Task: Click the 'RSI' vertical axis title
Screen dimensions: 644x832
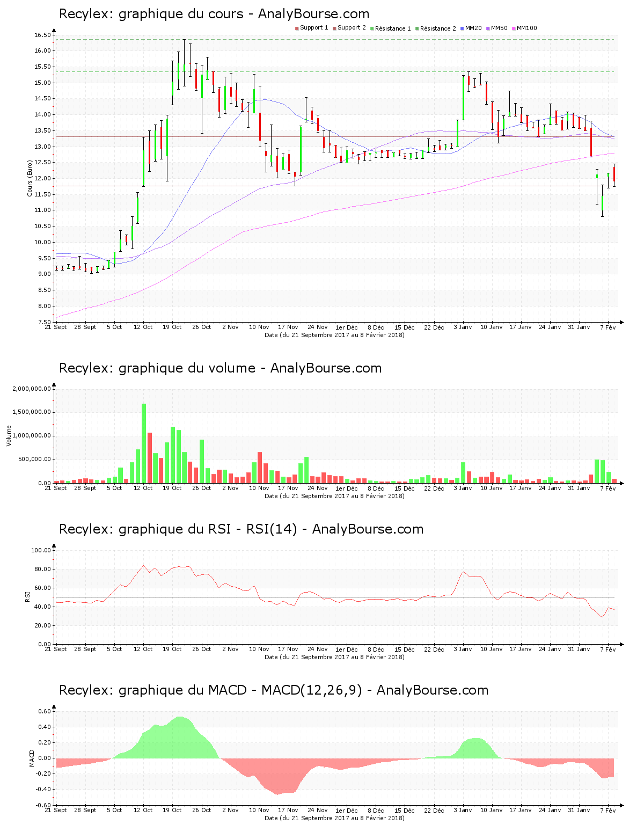Action: click(x=27, y=596)
